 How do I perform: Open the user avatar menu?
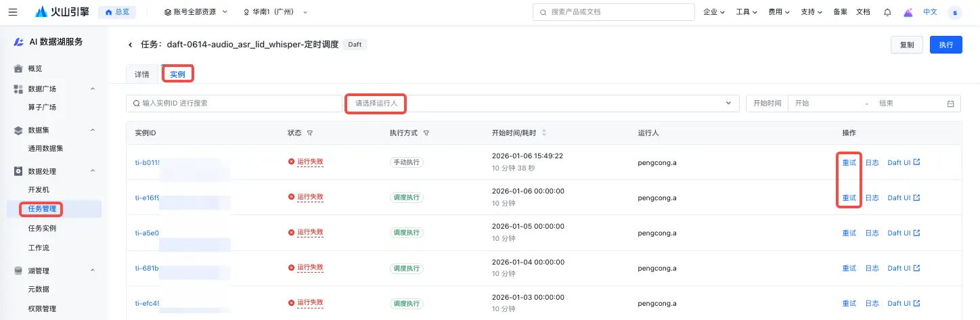pos(955,12)
